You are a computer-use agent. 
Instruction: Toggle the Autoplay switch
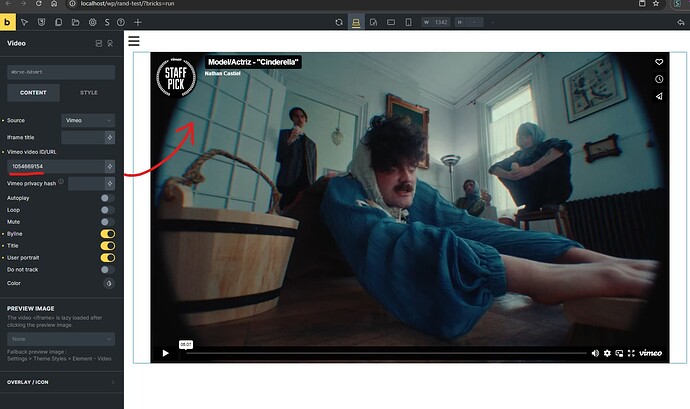coord(107,198)
